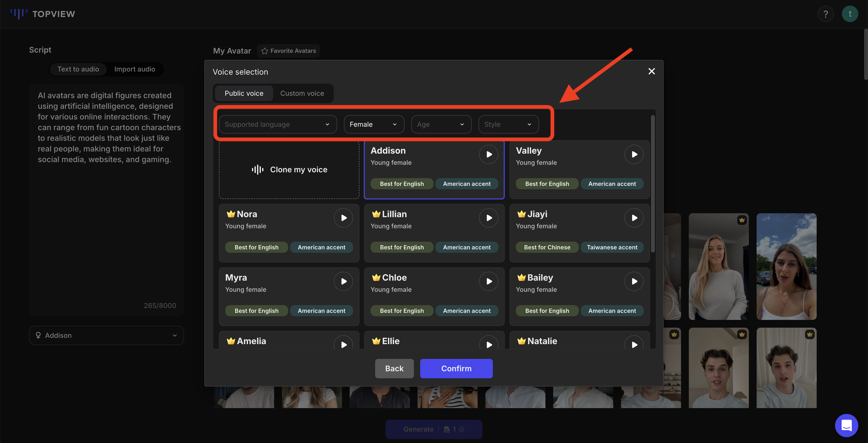Select the Import audio tab
Image resolution: width=868 pixels, height=443 pixels.
click(134, 69)
